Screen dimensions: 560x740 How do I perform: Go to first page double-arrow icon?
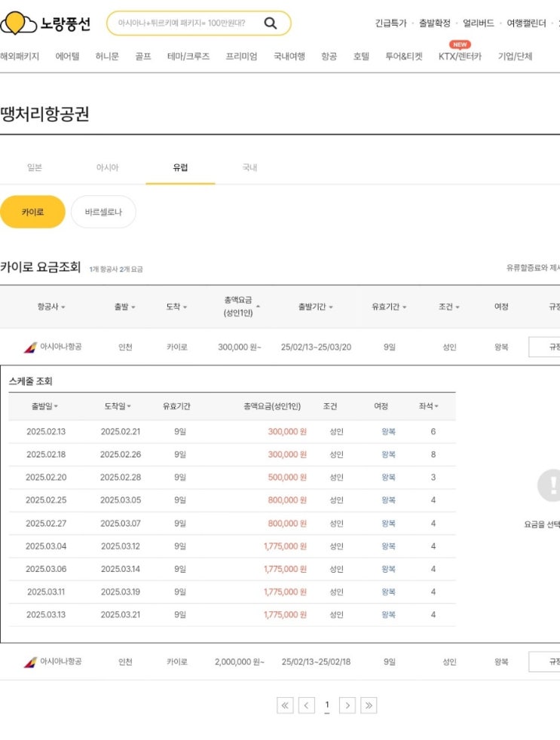[285, 705]
